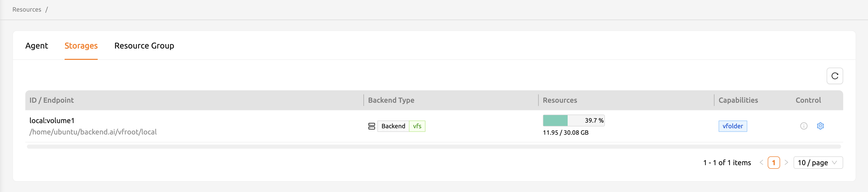Click the horizontal table scrollbar
The height and width of the screenshot is (192, 868).
[434, 147]
